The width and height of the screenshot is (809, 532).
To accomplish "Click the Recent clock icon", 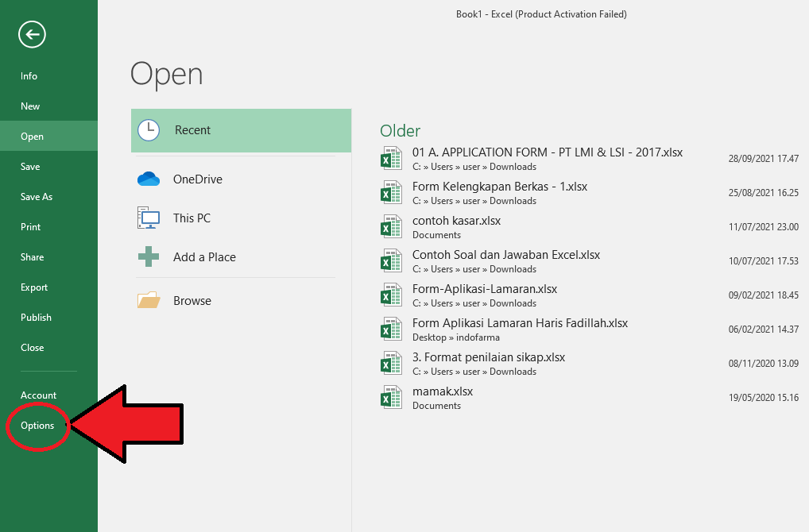I will coord(148,129).
